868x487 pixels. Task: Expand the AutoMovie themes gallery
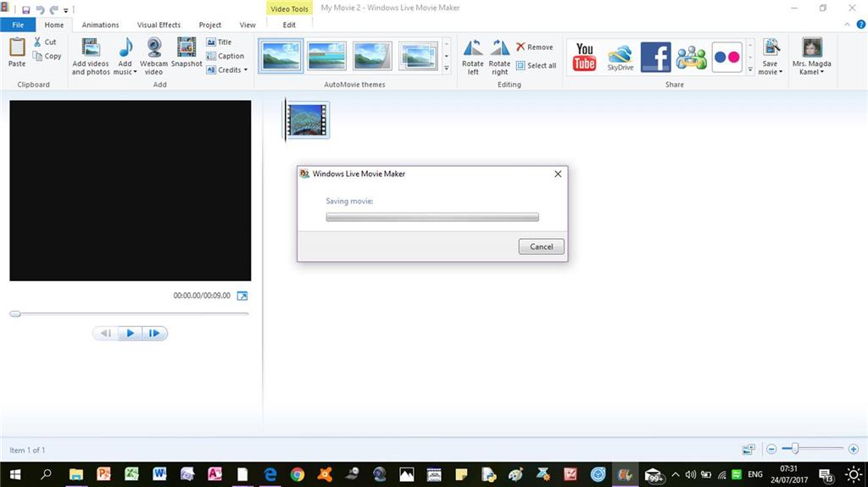(447, 69)
